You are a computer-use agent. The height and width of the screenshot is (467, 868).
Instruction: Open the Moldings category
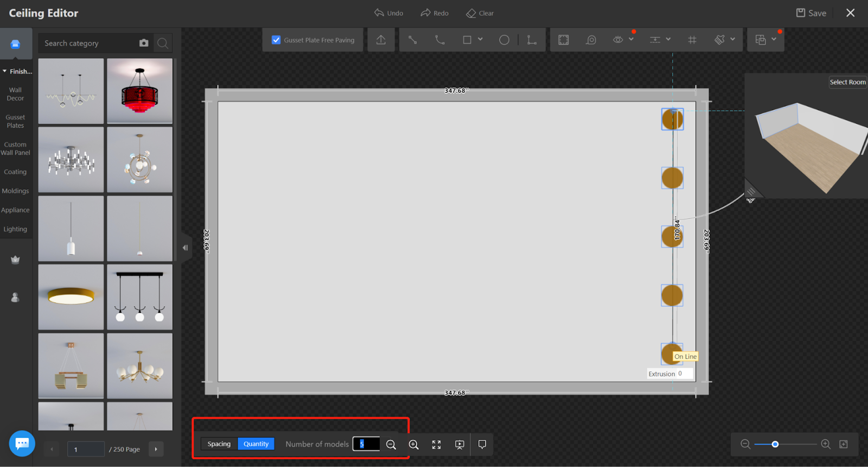[15, 191]
